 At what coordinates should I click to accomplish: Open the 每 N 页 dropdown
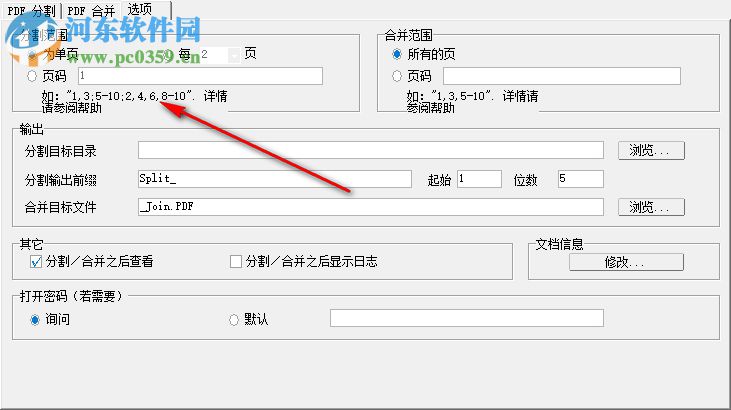point(234,56)
